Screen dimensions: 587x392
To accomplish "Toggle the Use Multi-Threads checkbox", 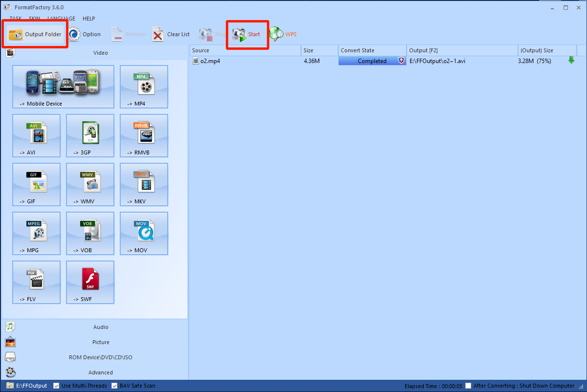I will pyautogui.click(x=56, y=386).
